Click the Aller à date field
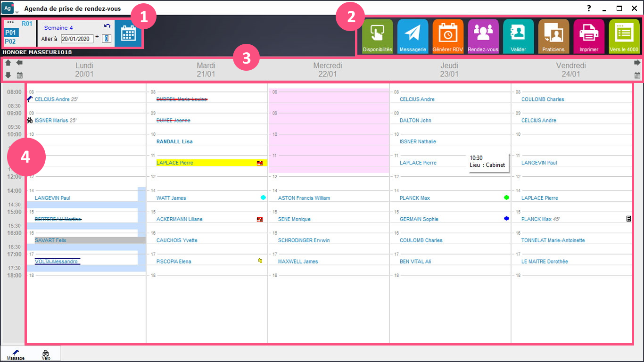Image resolution: width=644 pixels, height=362 pixels. coord(77,39)
